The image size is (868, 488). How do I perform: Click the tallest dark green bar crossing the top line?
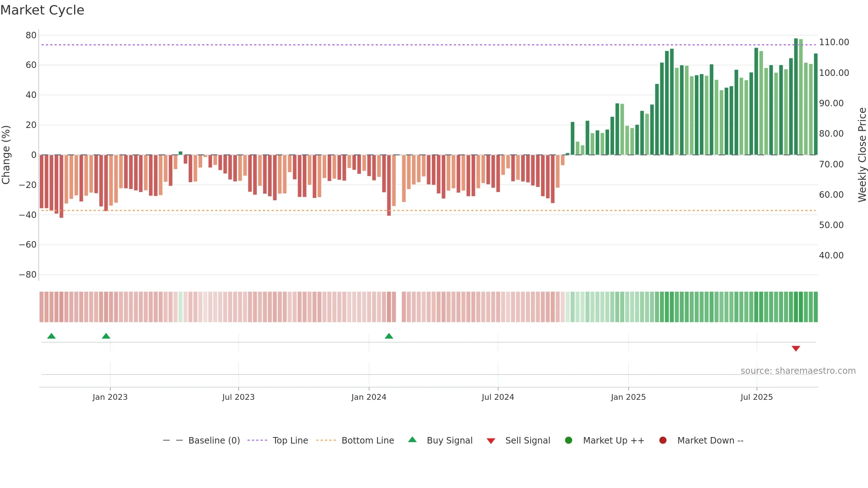tap(796, 97)
